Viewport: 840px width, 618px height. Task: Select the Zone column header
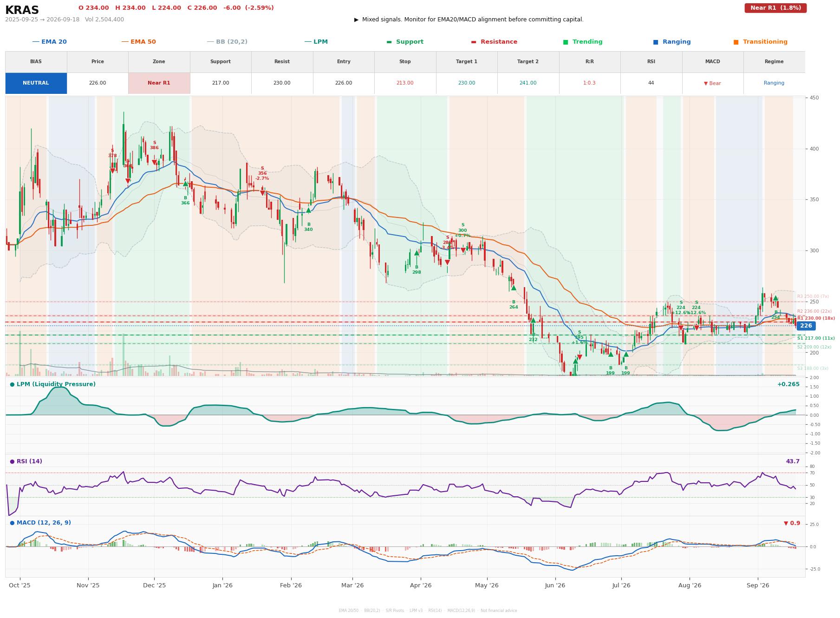point(159,62)
